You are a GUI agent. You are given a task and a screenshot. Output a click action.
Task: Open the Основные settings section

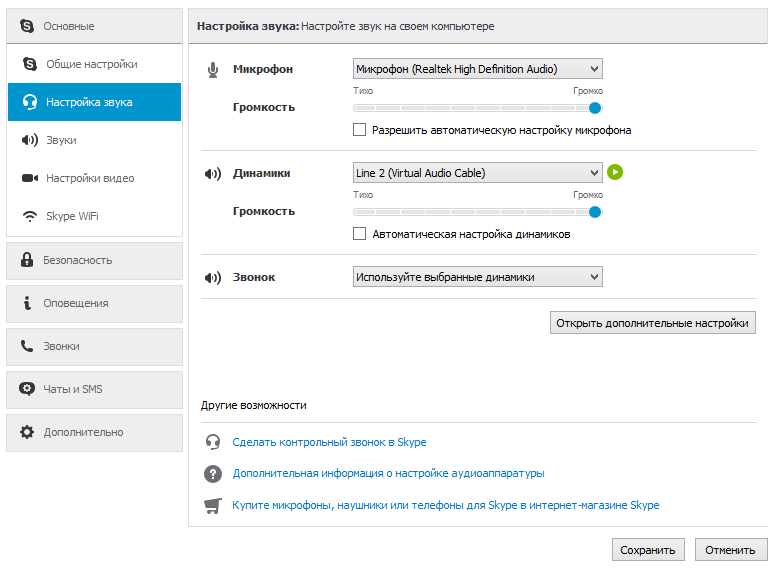(x=95, y=26)
